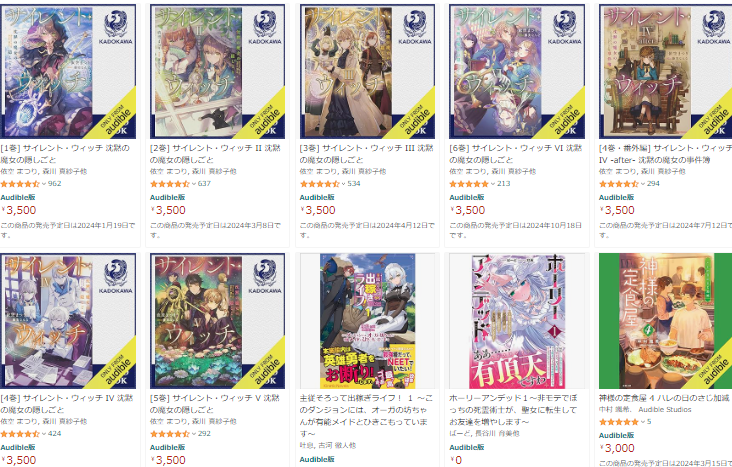Open the 神様の定食屋 4 cover image
This screenshot has height=467, width=732.
665,321
